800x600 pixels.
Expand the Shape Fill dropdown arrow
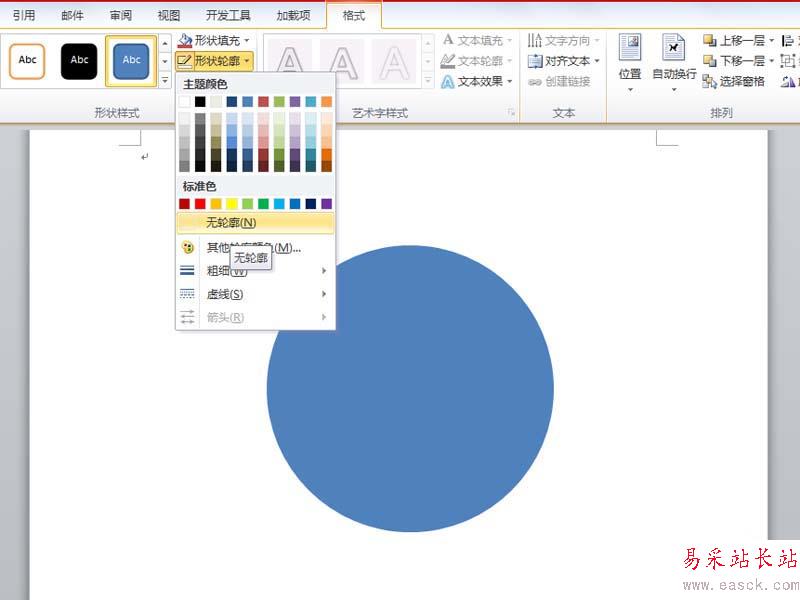click(x=247, y=40)
